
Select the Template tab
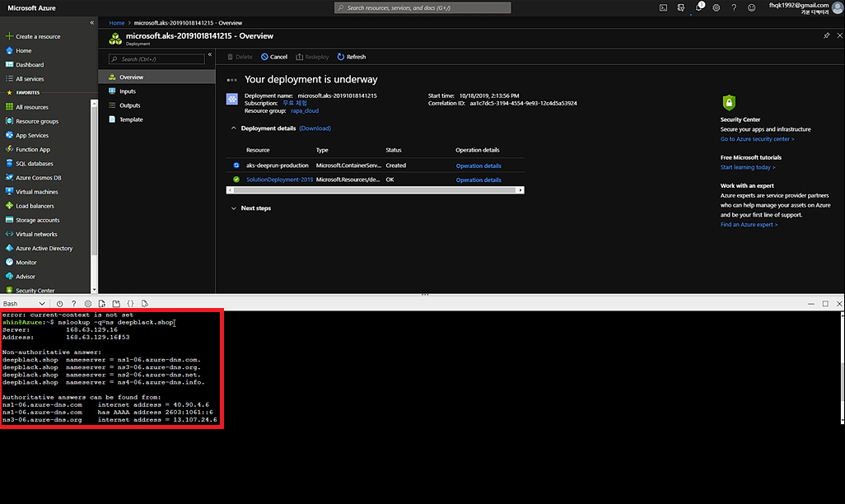point(156,119)
